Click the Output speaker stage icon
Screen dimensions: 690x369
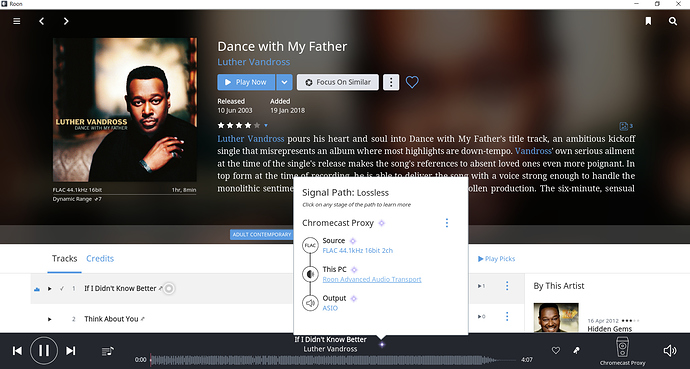(310, 303)
